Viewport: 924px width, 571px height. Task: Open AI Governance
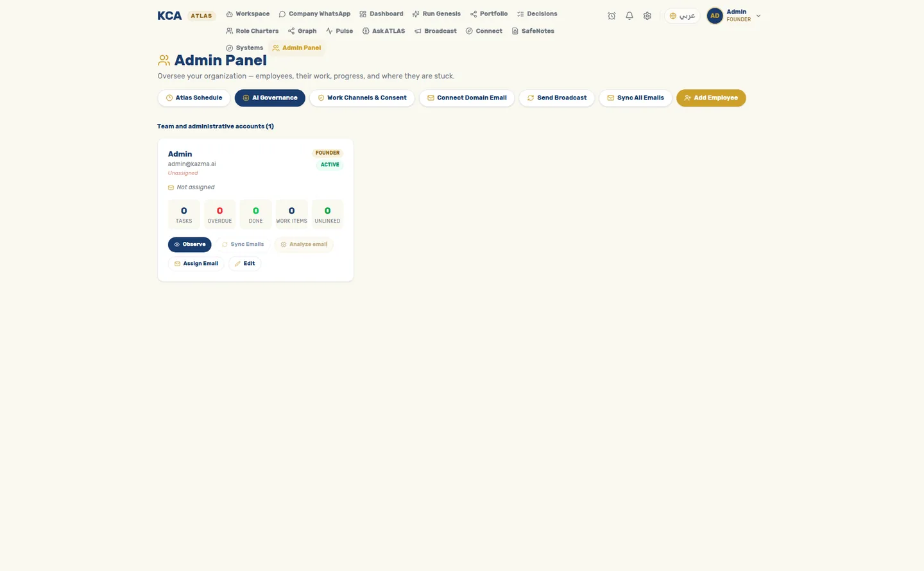[270, 98]
